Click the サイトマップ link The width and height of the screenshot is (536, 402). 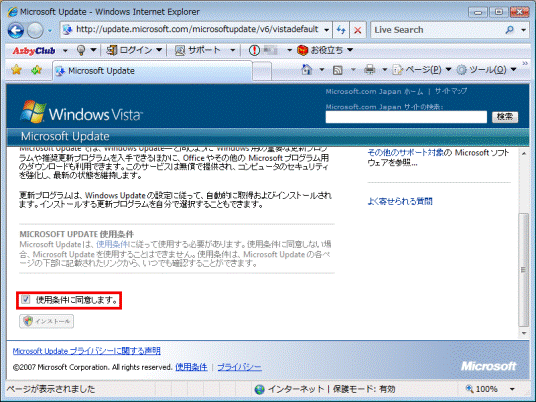point(451,91)
